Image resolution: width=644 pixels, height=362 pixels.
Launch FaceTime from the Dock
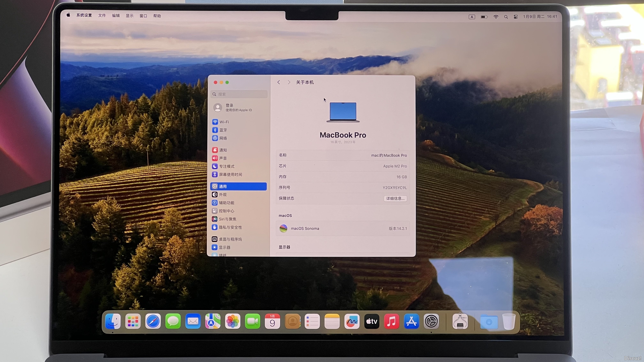pyautogui.click(x=253, y=321)
